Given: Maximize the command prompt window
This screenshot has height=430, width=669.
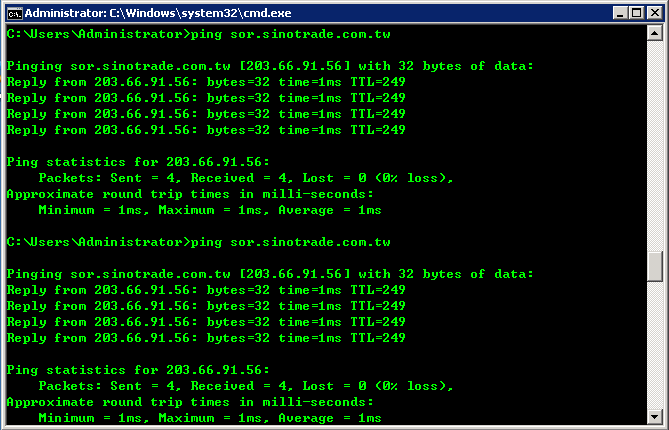Looking at the screenshot, I should click(x=637, y=13).
